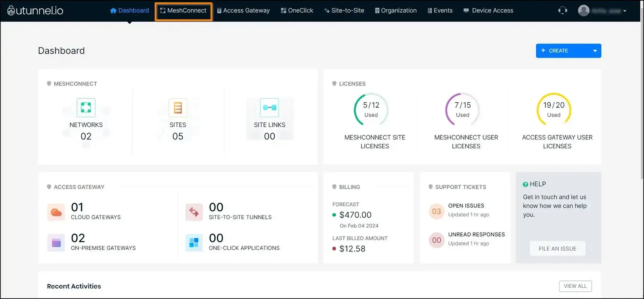Open the OneClick tab
This screenshot has width=644, height=299.
coord(297,10)
